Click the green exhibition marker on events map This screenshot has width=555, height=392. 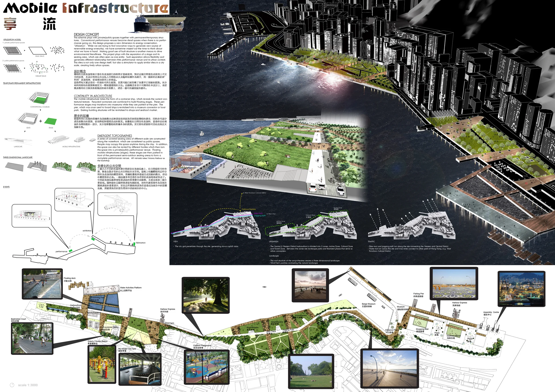coord(93,239)
